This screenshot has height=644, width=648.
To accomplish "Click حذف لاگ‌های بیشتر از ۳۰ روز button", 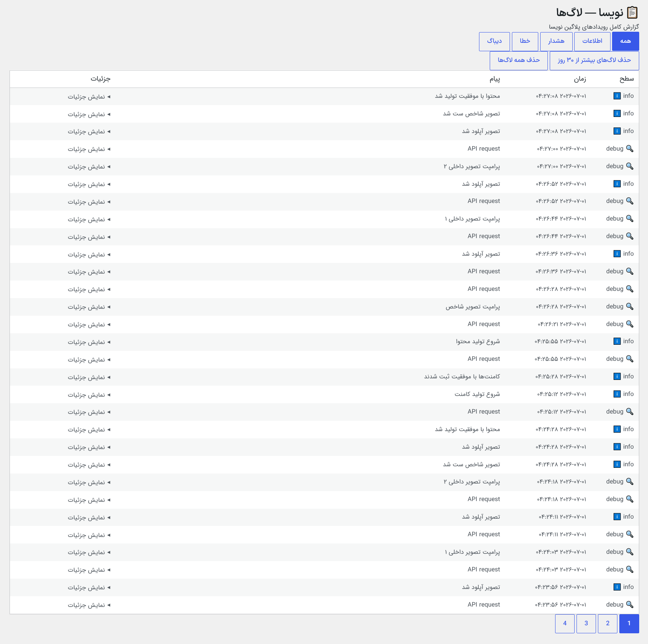I will coord(594,60).
